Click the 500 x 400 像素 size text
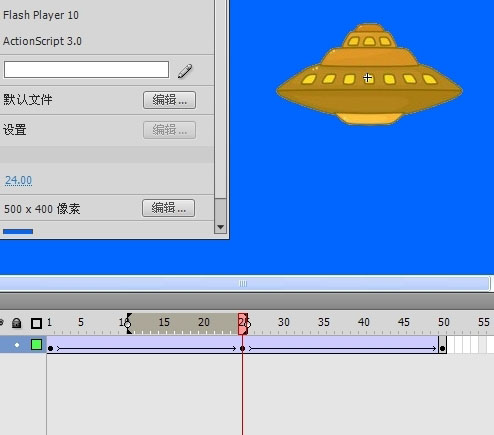This screenshot has width=494, height=435. pos(42,209)
